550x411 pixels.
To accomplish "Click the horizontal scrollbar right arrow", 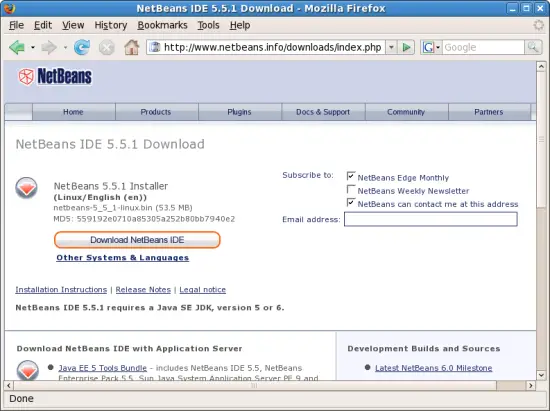I will (531, 385).
